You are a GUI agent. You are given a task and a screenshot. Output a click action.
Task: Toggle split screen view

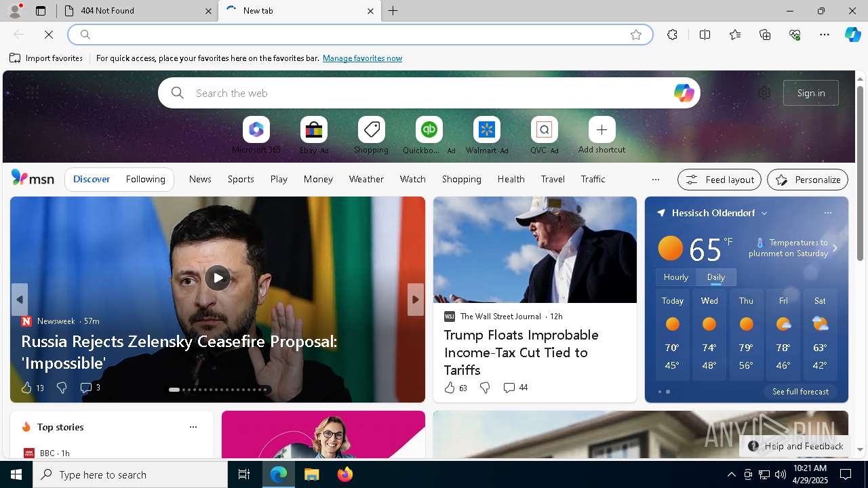pos(705,35)
